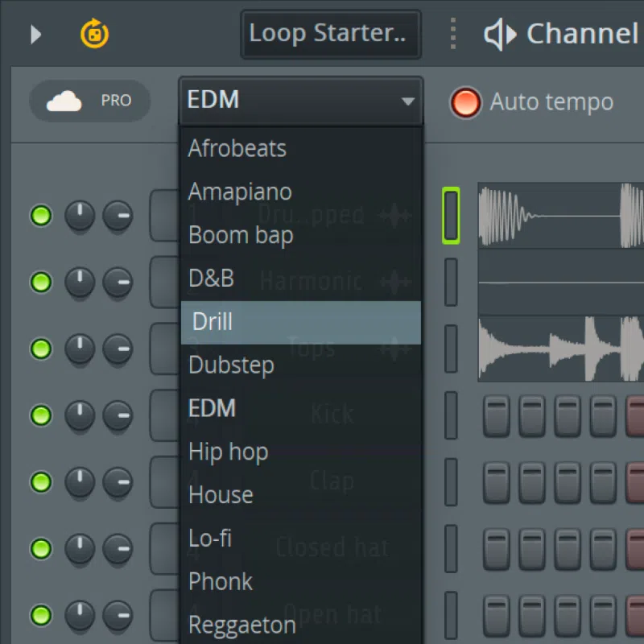Toggle the third step of Open hat row

(568, 615)
